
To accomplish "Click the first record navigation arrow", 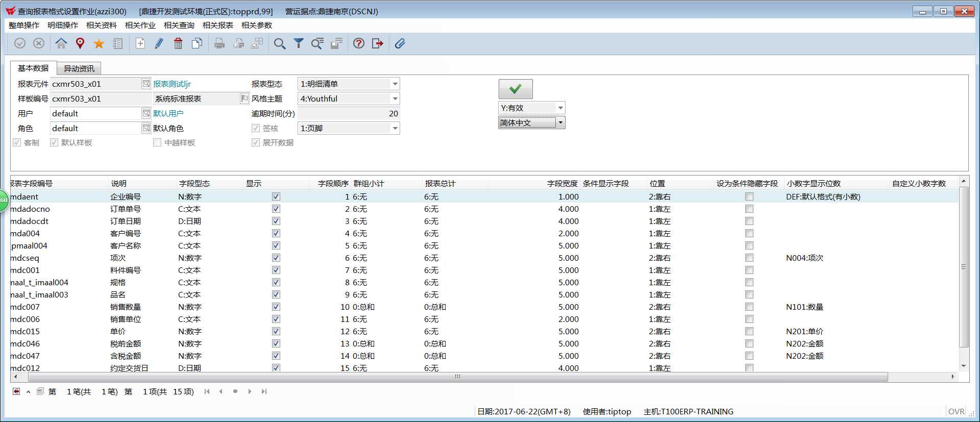I will click(207, 391).
